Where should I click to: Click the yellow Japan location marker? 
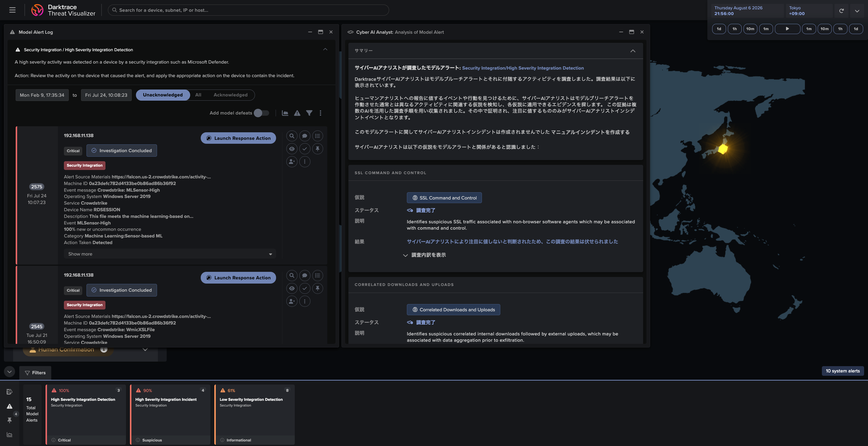[723, 149]
